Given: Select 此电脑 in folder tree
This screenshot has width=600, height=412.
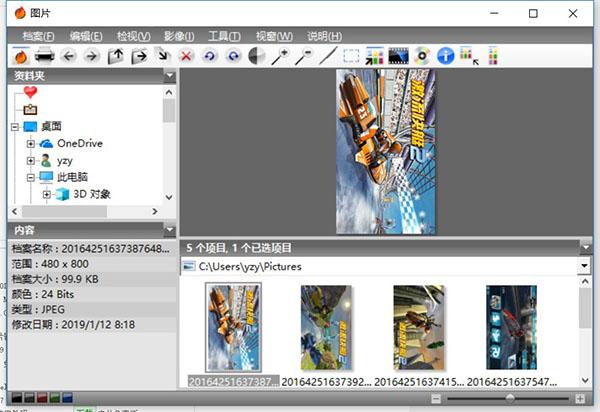Looking at the screenshot, I should click(x=72, y=177).
